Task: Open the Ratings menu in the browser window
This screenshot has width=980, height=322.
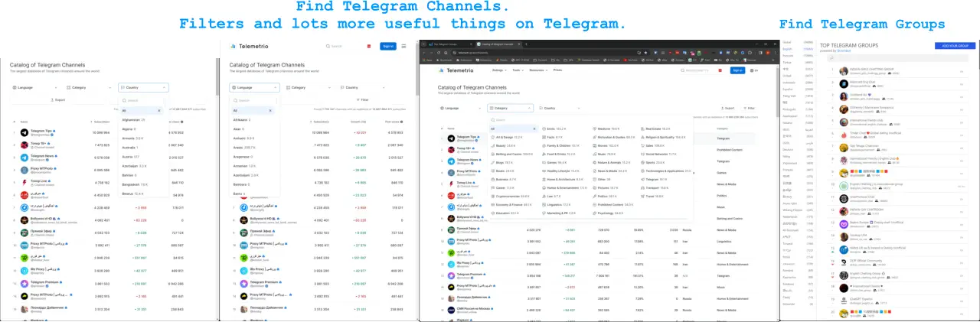Action: [x=499, y=70]
